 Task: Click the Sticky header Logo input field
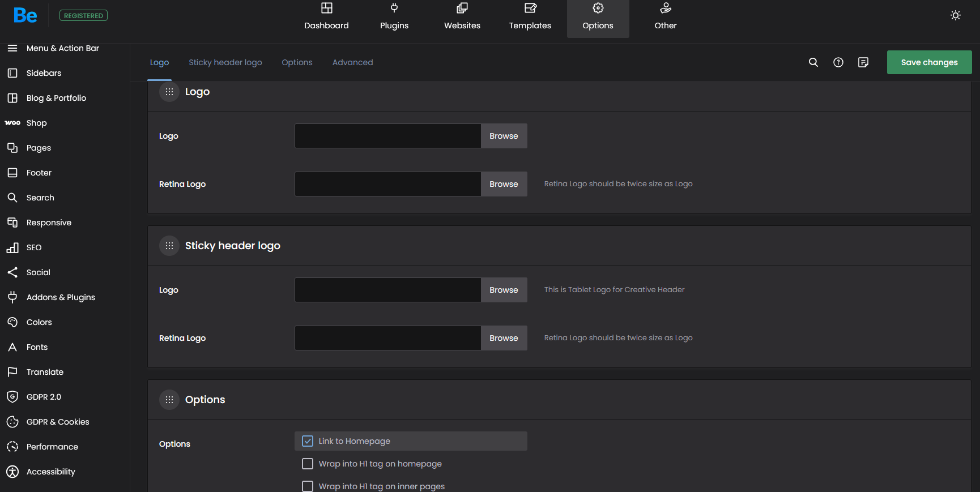tap(388, 290)
